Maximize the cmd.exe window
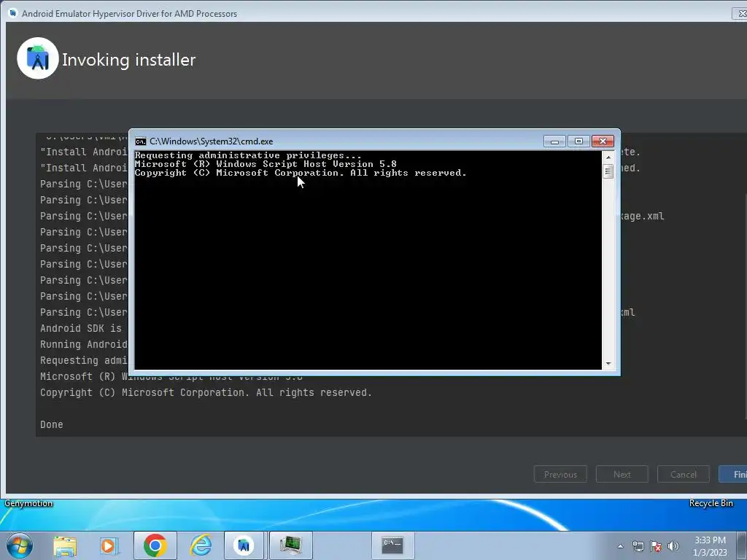This screenshot has width=747, height=560. coord(578,141)
